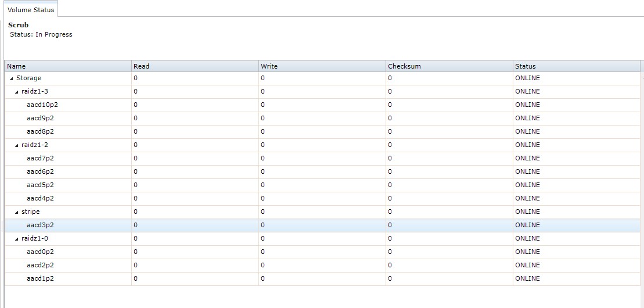644x308 pixels.
Task: Click the Write column header
Action: 322,66
